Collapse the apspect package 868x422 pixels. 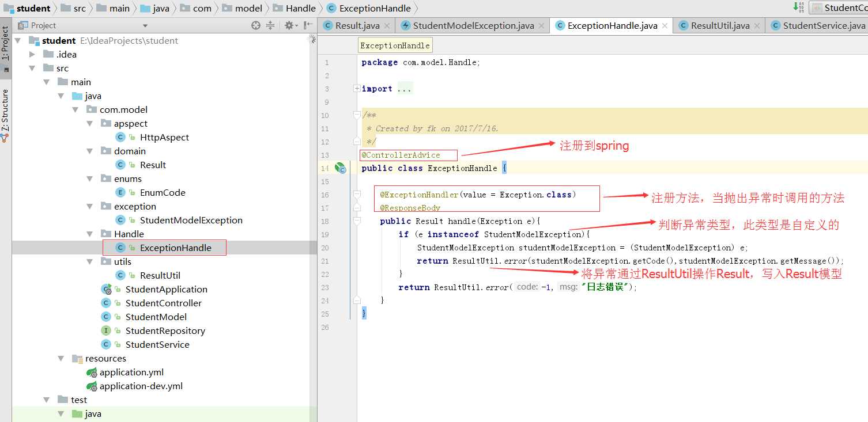pos(90,123)
